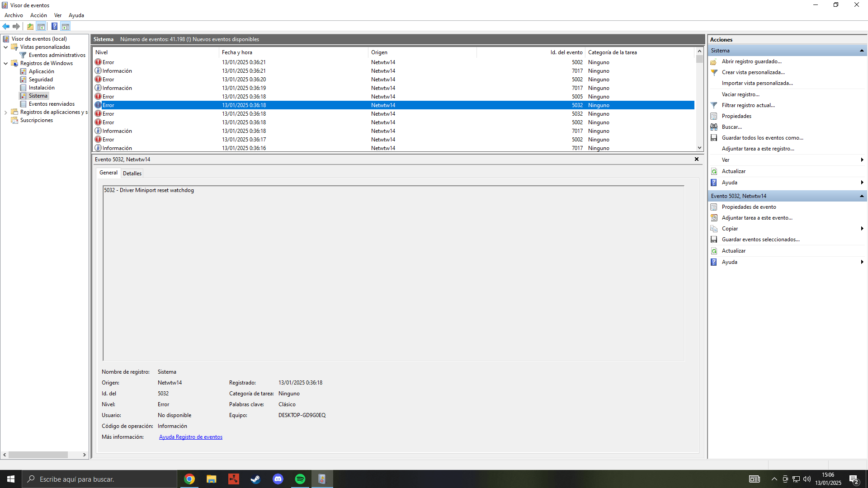The image size is (868, 488).
Task: Click the blue Help toolbar icon
Action: (x=54, y=27)
